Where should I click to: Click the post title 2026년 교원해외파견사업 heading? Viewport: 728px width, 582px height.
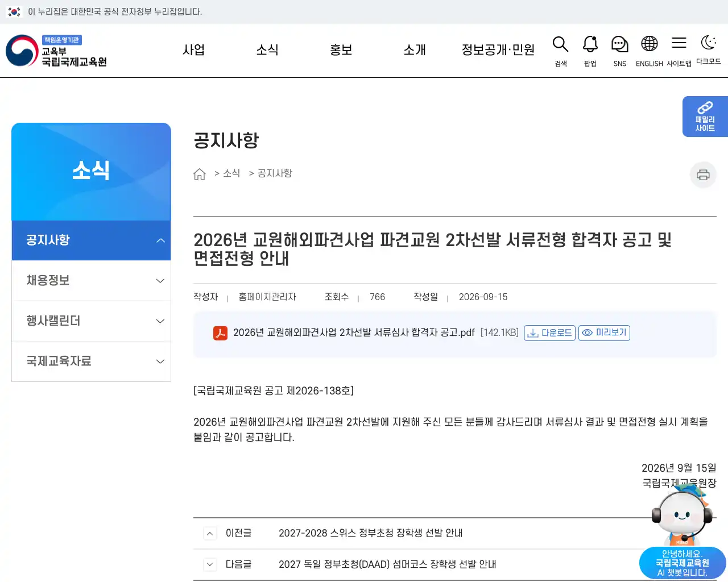click(433, 249)
